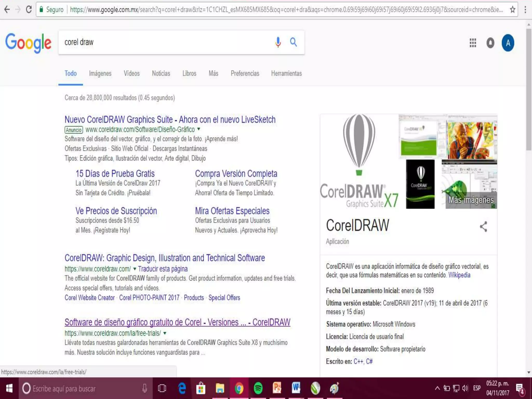Open Chrome's three-dot menu
The image size is (532, 399).
(x=525, y=10)
